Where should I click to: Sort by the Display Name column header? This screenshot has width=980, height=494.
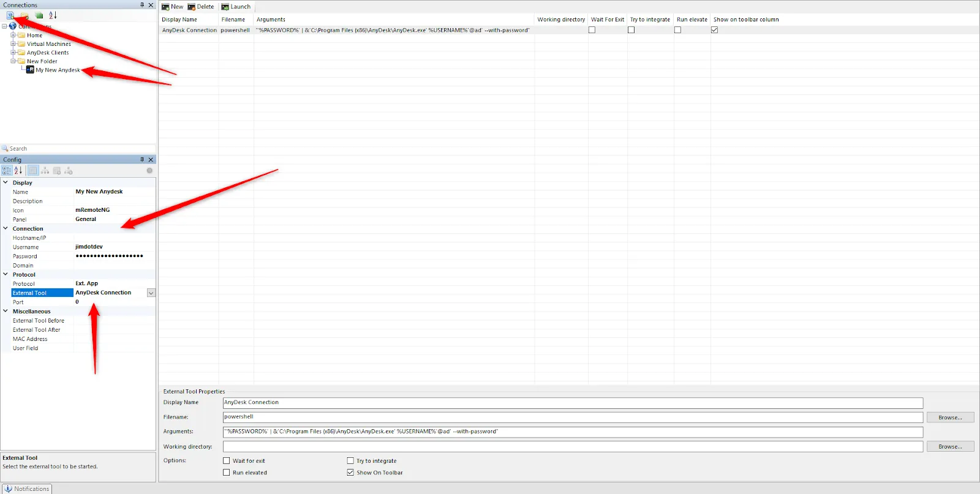[179, 20]
